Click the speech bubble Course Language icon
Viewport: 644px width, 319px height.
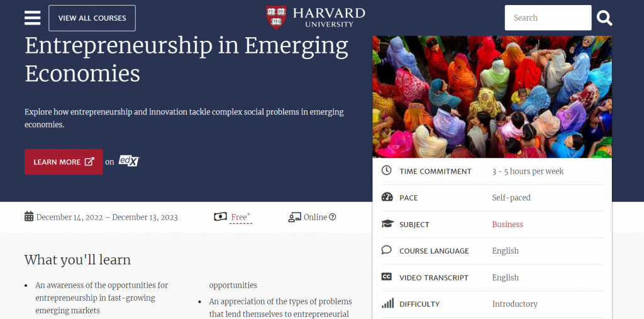387,250
